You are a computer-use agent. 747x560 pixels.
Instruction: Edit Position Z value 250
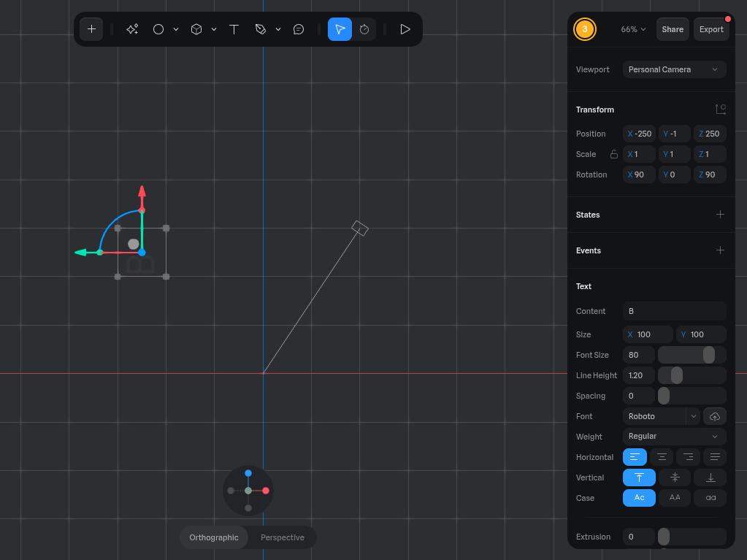pos(709,134)
